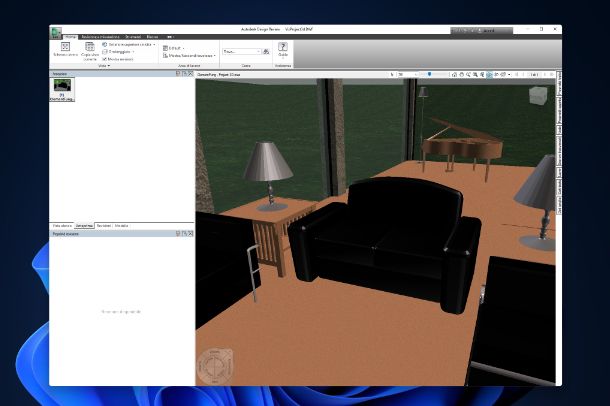Maximize the Design Review window

tap(541, 29)
